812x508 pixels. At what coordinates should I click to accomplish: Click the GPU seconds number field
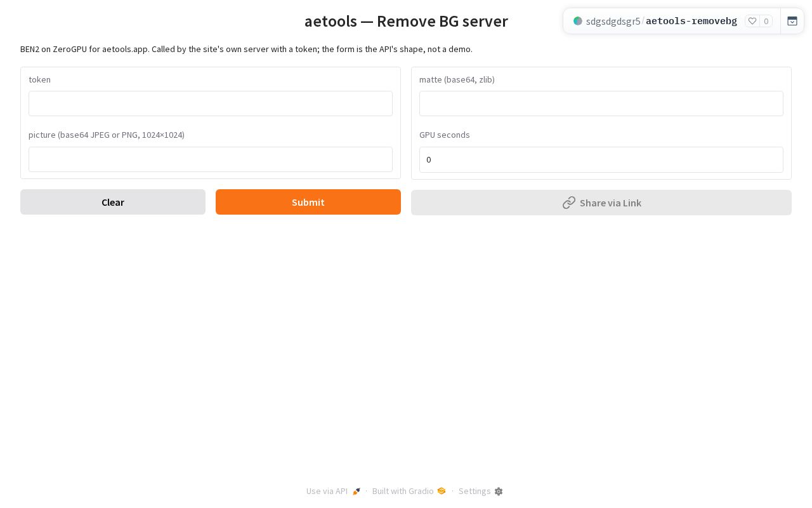coord(601,159)
